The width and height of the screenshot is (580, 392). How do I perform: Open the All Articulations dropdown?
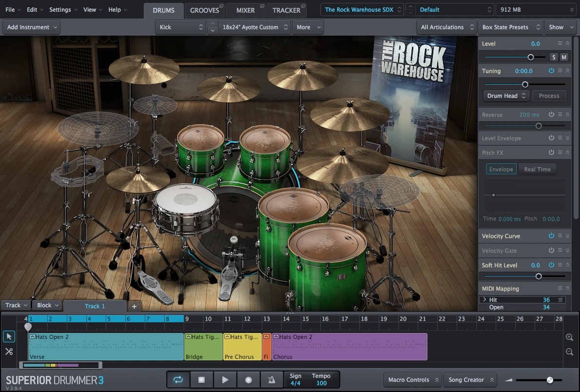pyautogui.click(x=446, y=27)
